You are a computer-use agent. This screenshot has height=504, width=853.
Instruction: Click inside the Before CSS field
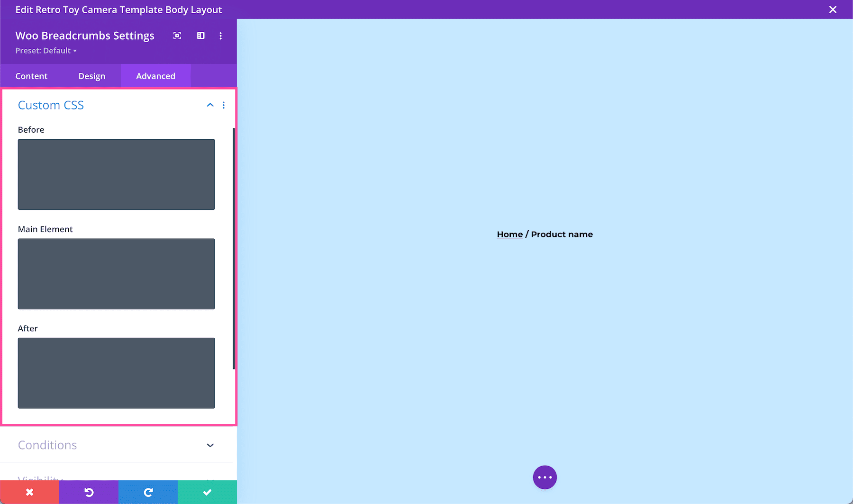point(116,174)
